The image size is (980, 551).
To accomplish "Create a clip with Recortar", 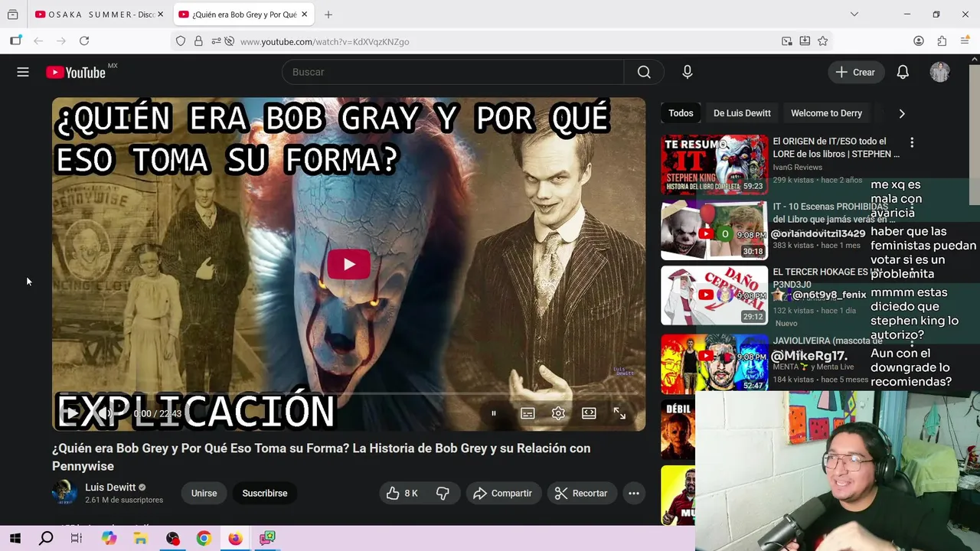I will pyautogui.click(x=581, y=494).
